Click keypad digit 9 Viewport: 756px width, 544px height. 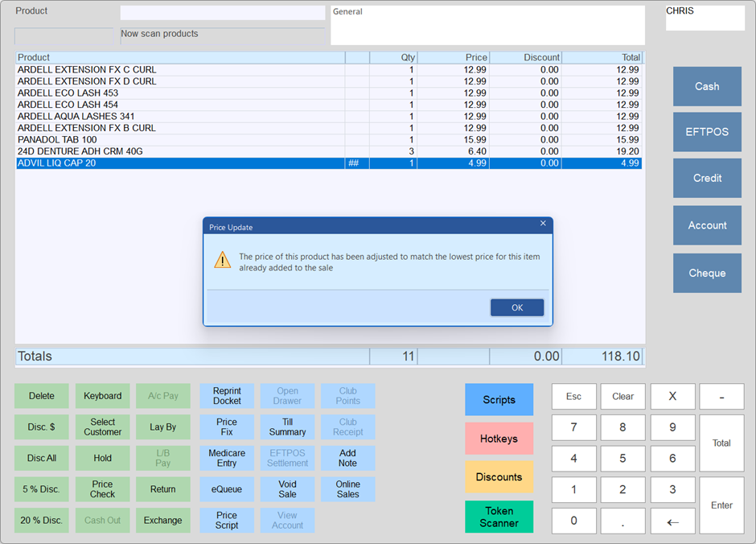(x=672, y=427)
